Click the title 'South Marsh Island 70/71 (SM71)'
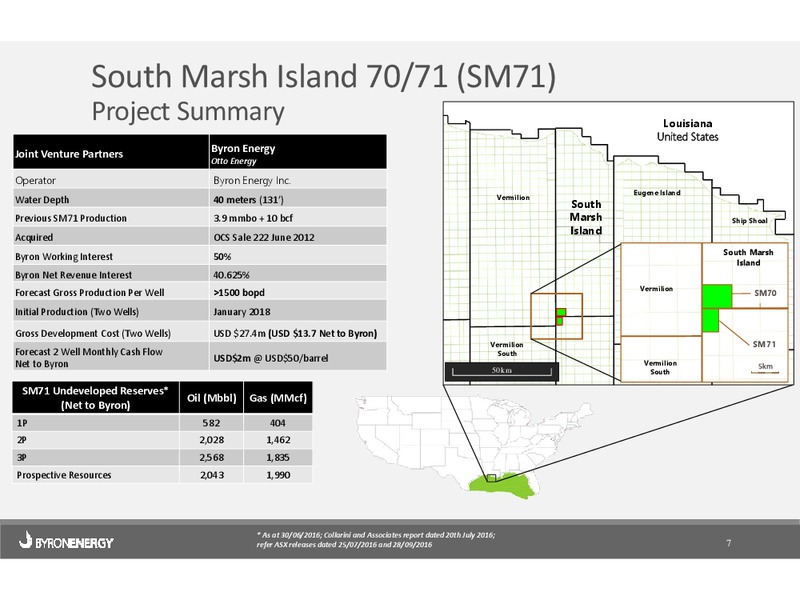The width and height of the screenshot is (800, 600). point(323,77)
